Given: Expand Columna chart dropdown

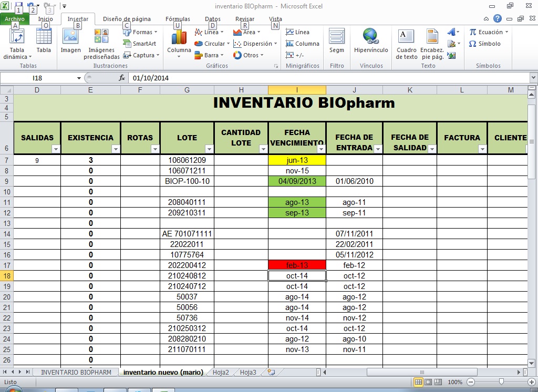Looking at the screenshot, I should click(179, 57).
